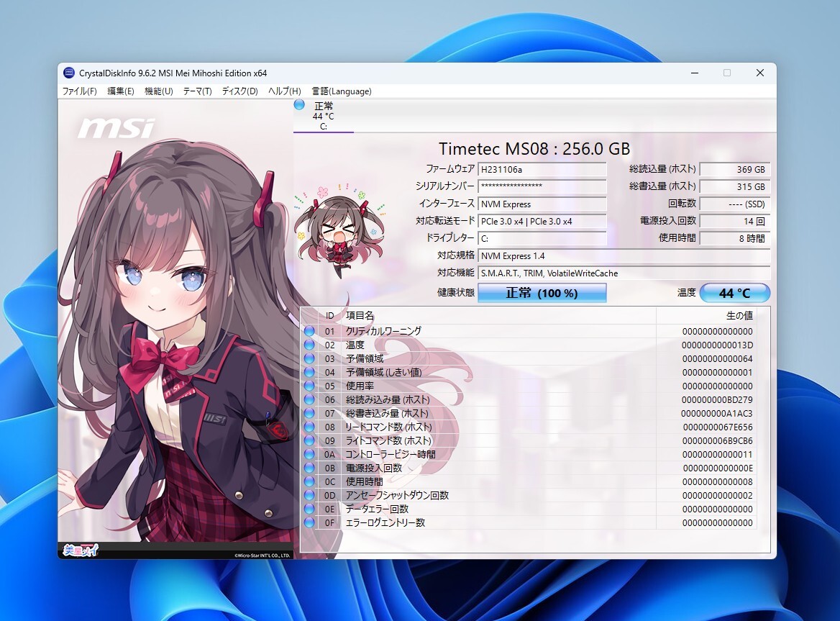Click the 対応転送モード field PCIe 3.0 x4

point(542,222)
